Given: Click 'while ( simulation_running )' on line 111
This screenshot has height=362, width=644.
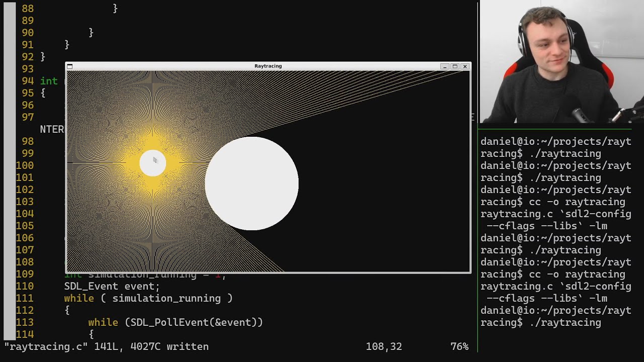Looking at the screenshot, I should pos(148,298).
